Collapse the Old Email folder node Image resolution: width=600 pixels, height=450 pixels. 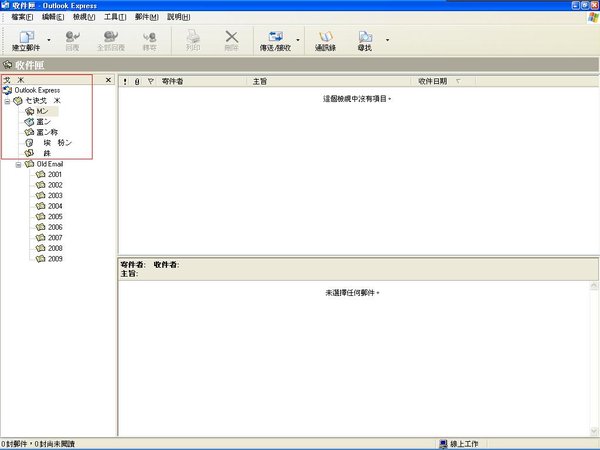tap(18, 165)
